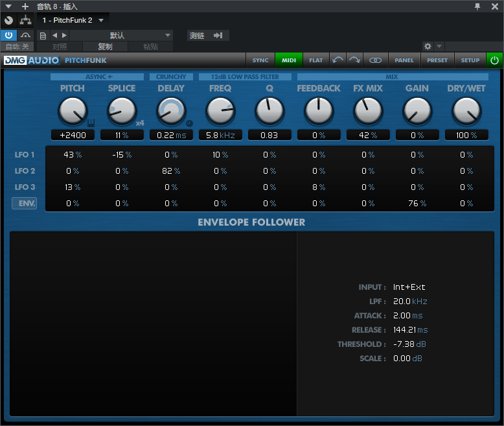Click the FEEDBACK knob
This screenshot has width=504, height=426.
[x=319, y=111]
